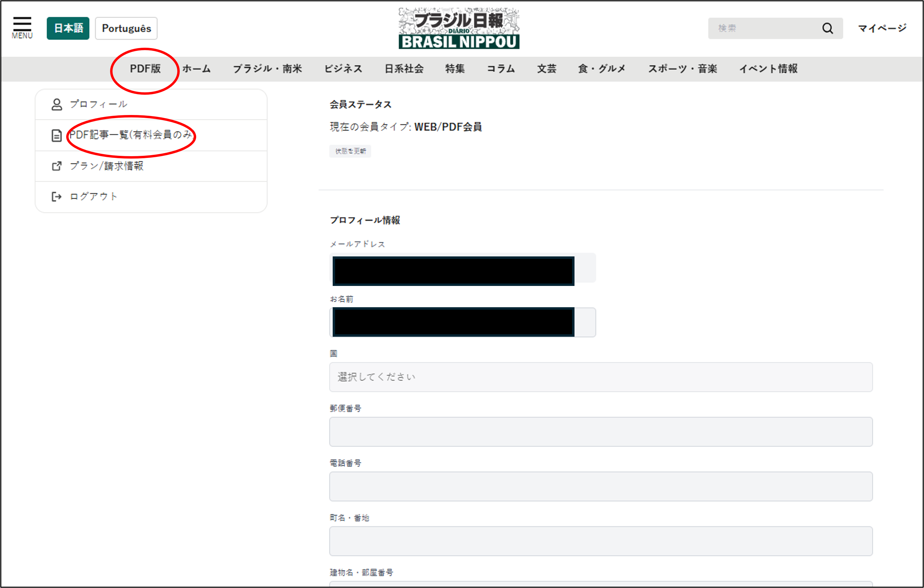Click the 電話番号 input field
Viewport: 924px width, 588px height.
[601, 487]
